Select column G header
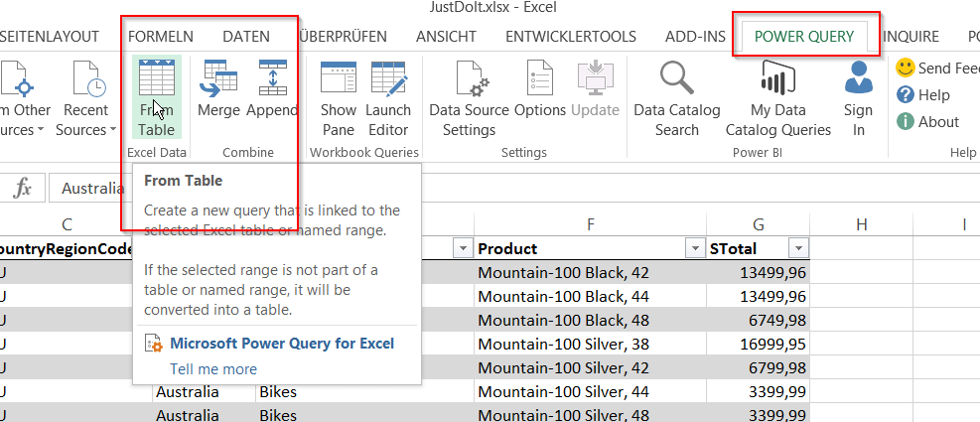This screenshot has width=980, height=422. 759,224
